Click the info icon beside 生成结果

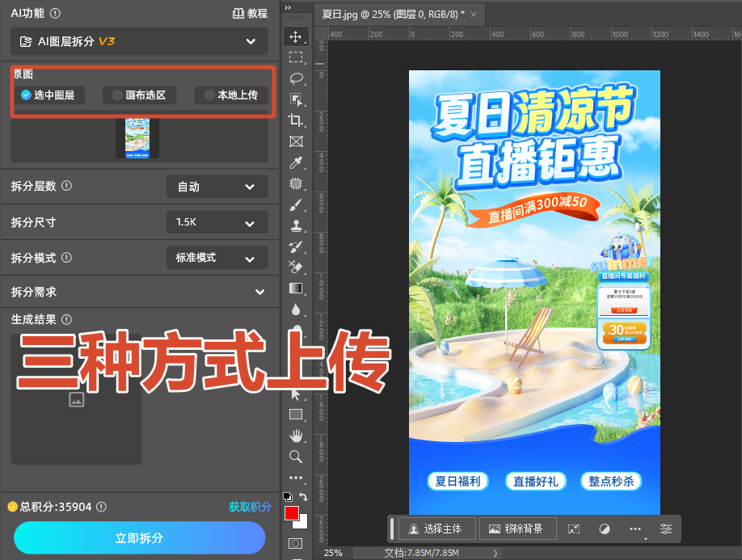coord(67,320)
